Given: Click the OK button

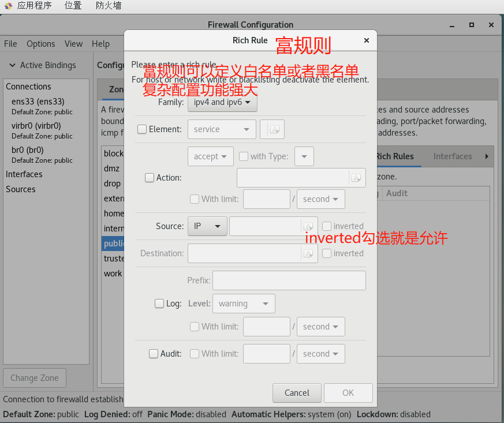Looking at the screenshot, I should [x=348, y=393].
